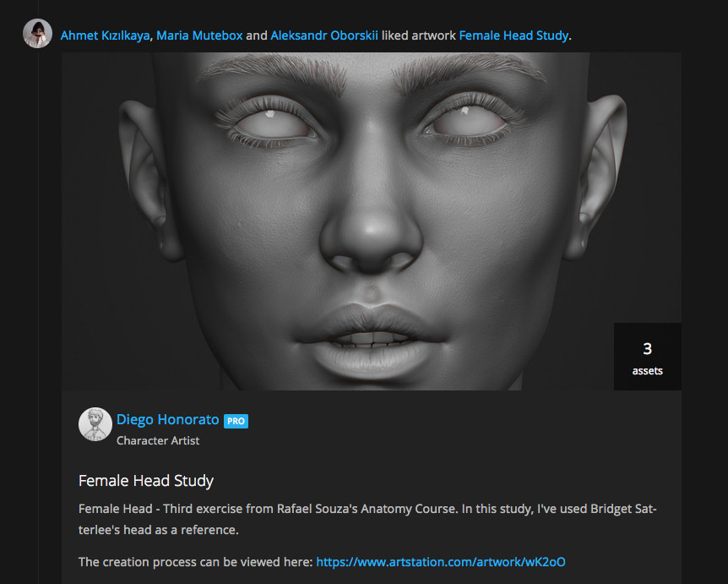Follow the artstation.com/artwork/wK2oO link
The image size is (728, 584).
[x=441, y=562]
